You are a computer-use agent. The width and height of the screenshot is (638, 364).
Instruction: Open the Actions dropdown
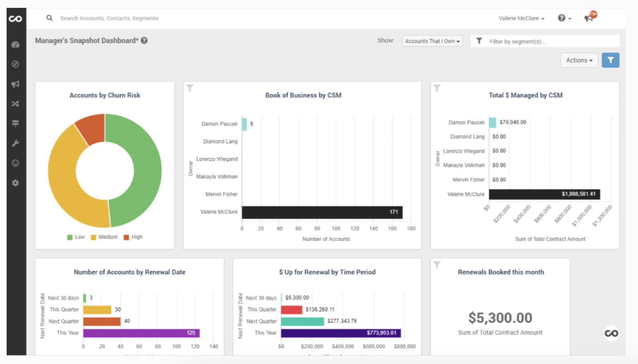pyautogui.click(x=579, y=60)
